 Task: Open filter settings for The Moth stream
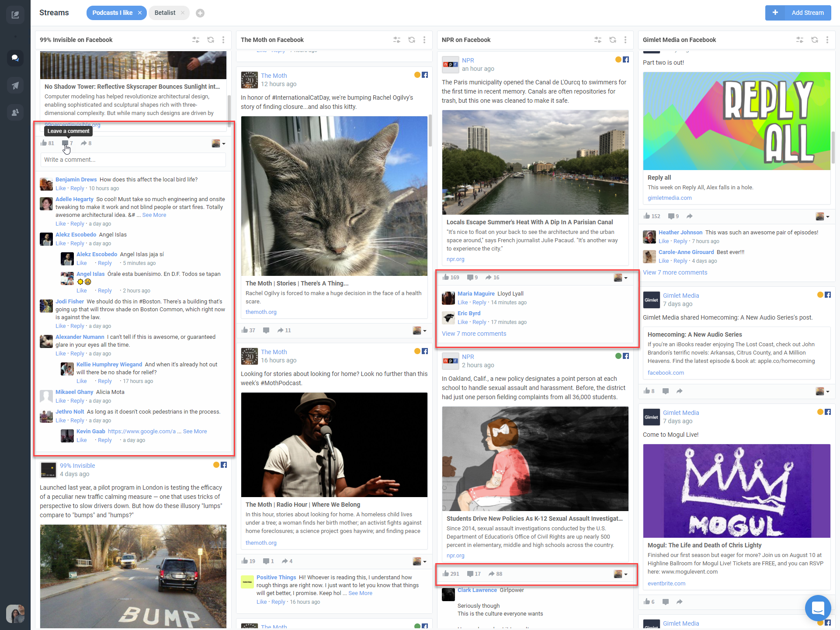click(x=397, y=40)
